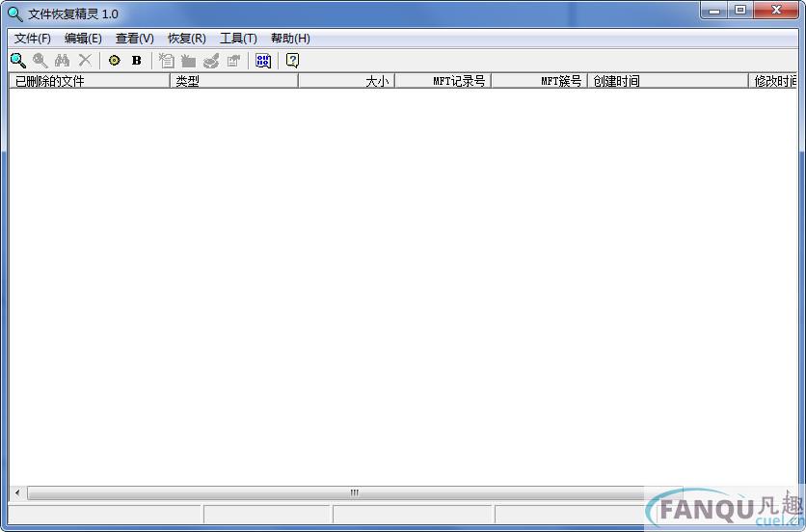The width and height of the screenshot is (806, 532).
Task: Open the 帮助(H) menu
Action: click(x=290, y=39)
